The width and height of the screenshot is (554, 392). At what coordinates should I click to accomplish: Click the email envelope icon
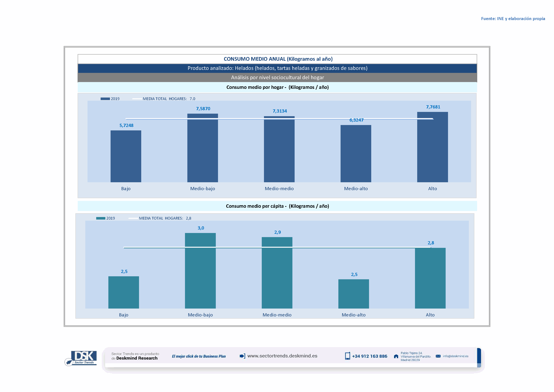438,356
